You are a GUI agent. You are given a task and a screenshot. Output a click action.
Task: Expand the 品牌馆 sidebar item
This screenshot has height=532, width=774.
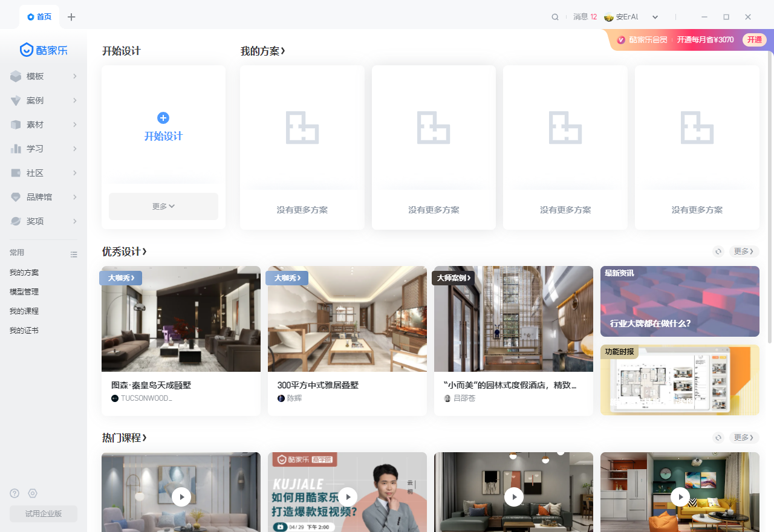click(44, 197)
